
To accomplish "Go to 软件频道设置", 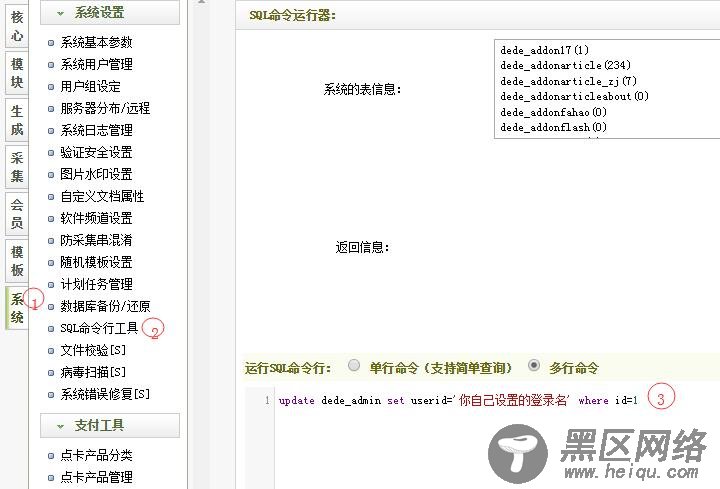I will 96,218.
